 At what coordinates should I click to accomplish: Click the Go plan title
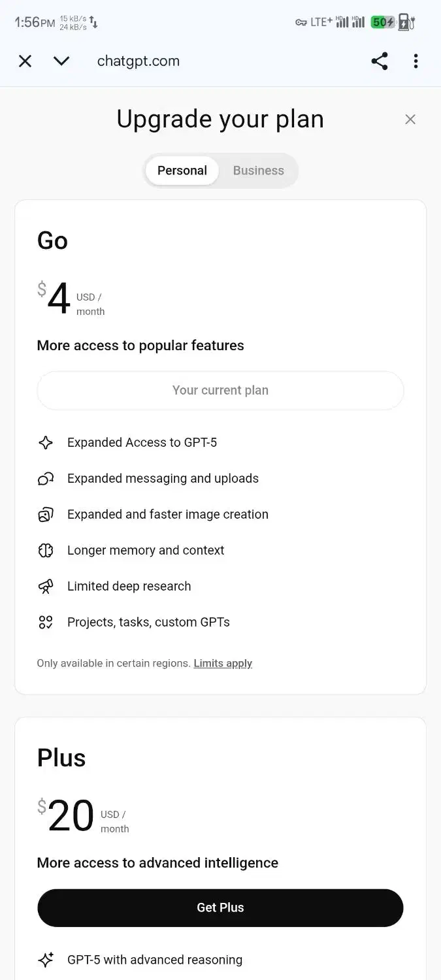52,240
